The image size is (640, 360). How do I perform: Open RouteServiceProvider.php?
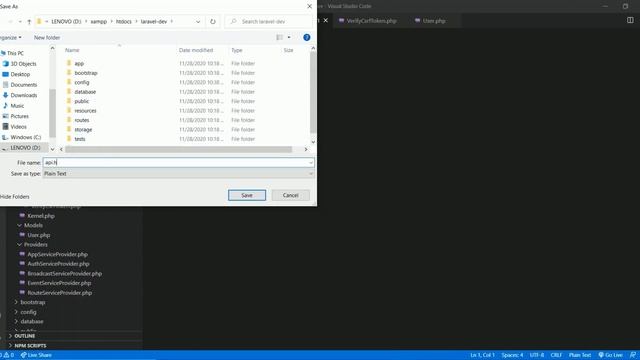coord(60,293)
